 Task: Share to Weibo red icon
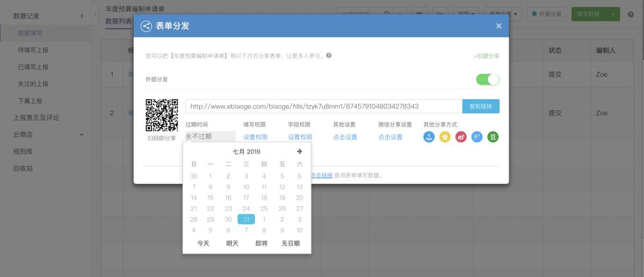[461, 137]
